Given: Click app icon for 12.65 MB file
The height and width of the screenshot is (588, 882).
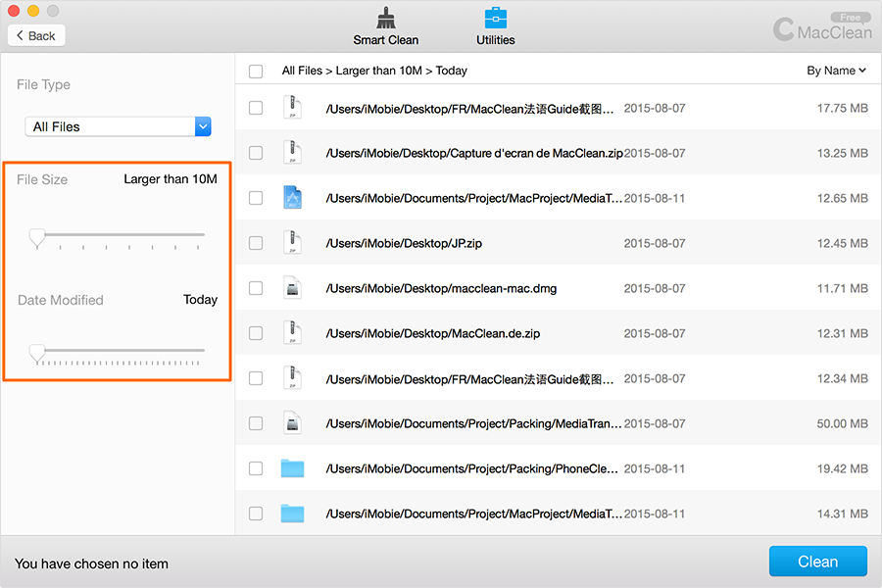Looking at the screenshot, I should point(292,198).
